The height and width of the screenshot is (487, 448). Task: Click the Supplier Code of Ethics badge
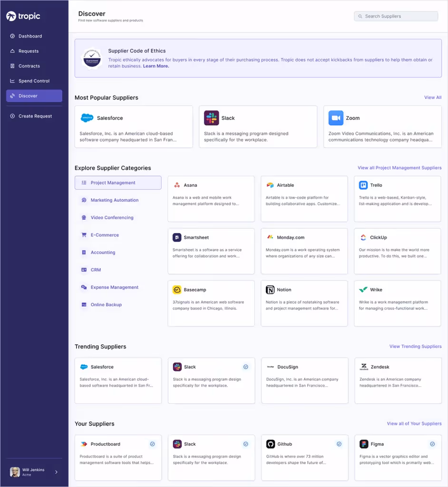coord(92,58)
